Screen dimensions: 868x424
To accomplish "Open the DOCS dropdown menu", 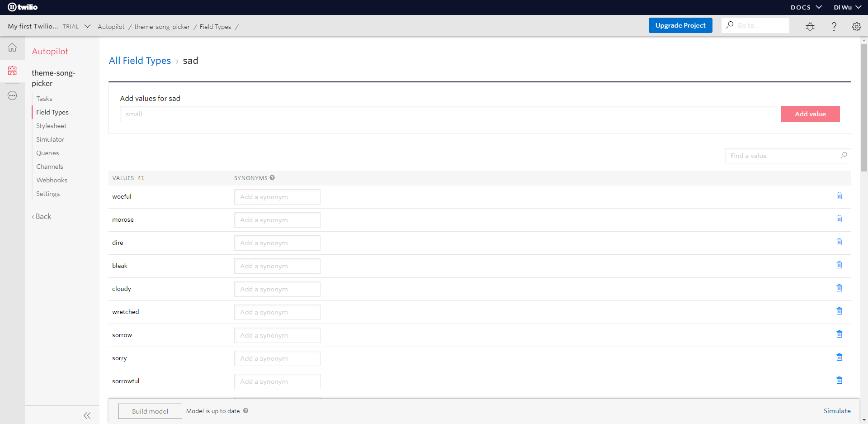I will [x=806, y=7].
